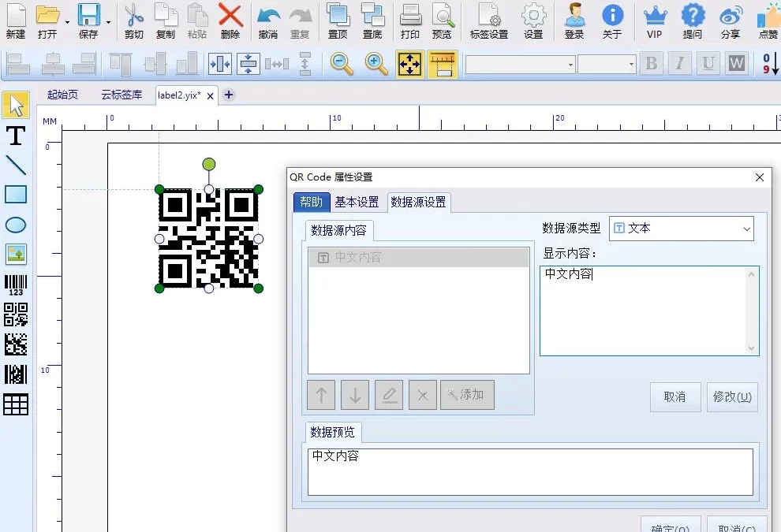Image resolution: width=781 pixels, height=532 pixels.
Task: Select the PDF417 barcode tool
Action: click(x=16, y=374)
